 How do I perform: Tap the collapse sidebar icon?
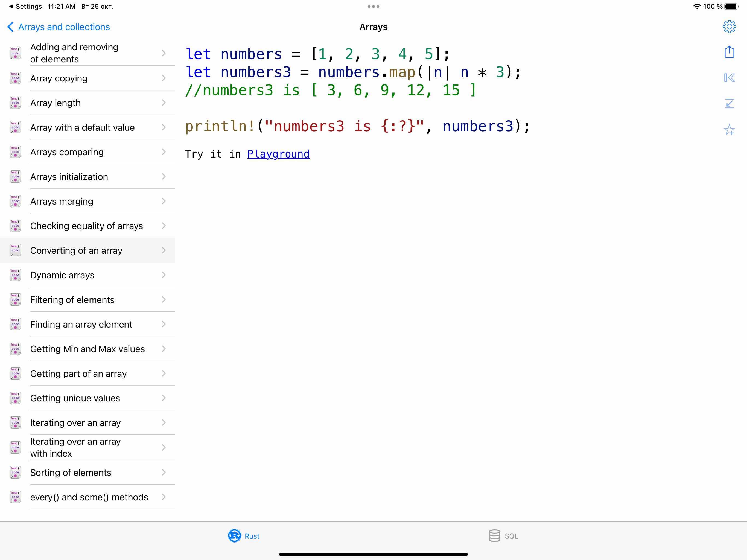729,78
